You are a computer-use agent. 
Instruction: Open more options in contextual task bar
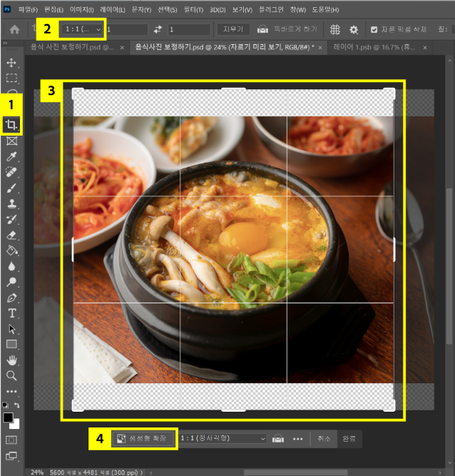tap(298, 439)
